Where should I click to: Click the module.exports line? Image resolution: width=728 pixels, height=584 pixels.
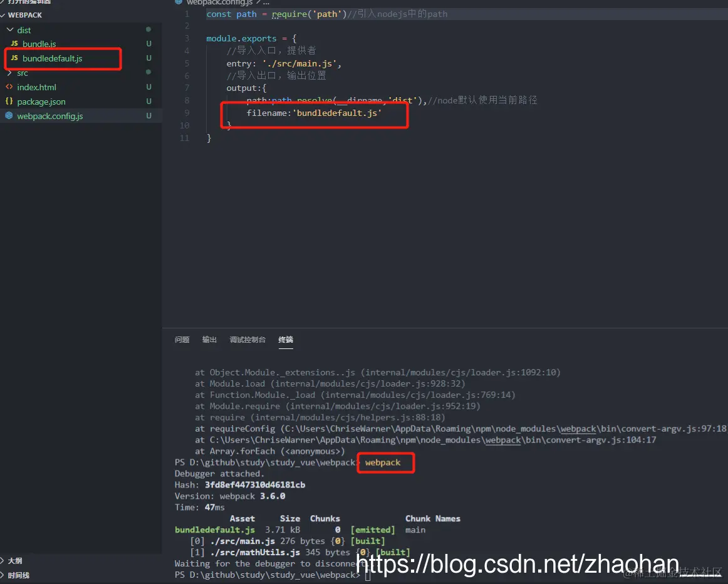pyautogui.click(x=251, y=38)
